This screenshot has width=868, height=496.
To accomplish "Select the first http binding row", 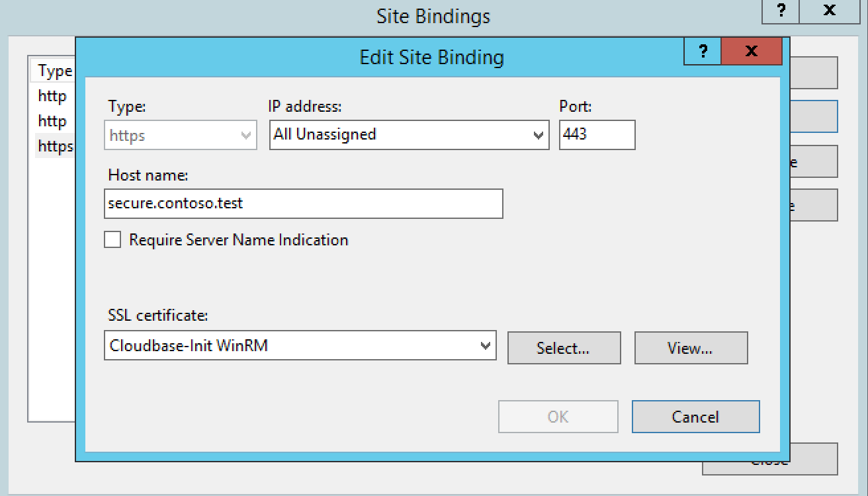I will tap(52, 96).
